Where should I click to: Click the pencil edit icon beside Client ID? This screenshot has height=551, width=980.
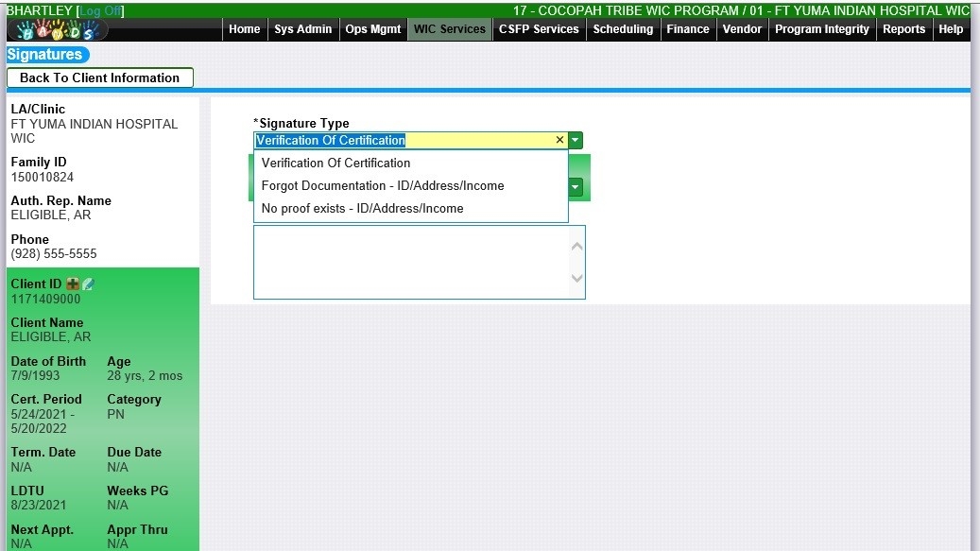point(88,284)
